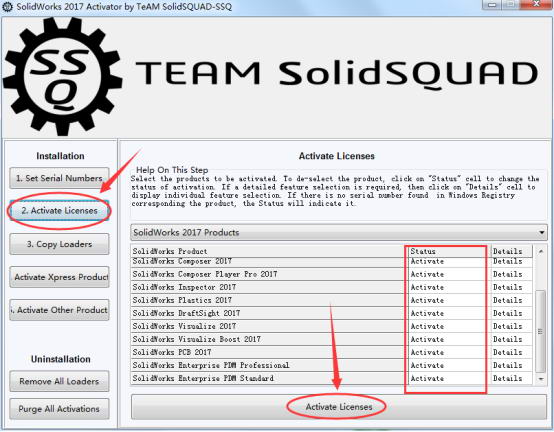Image resolution: width=554 pixels, height=432 pixels.
Task: Click the title bar gear icon
Action: tap(7, 7)
